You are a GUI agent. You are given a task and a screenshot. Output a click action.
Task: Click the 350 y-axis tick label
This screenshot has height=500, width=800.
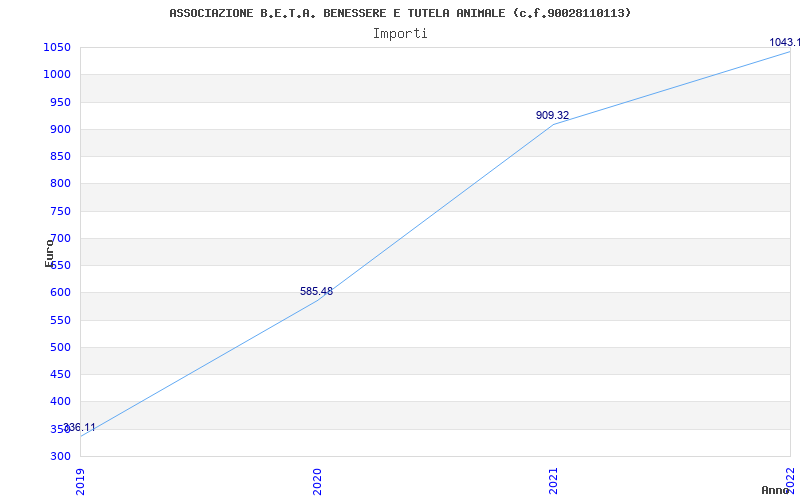pyautogui.click(x=60, y=429)
